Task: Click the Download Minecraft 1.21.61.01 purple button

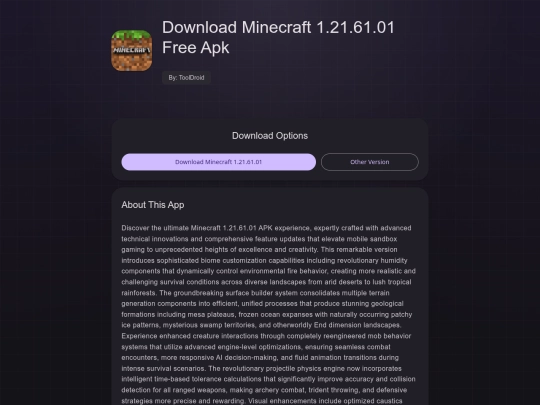Action: pos(219,162)
